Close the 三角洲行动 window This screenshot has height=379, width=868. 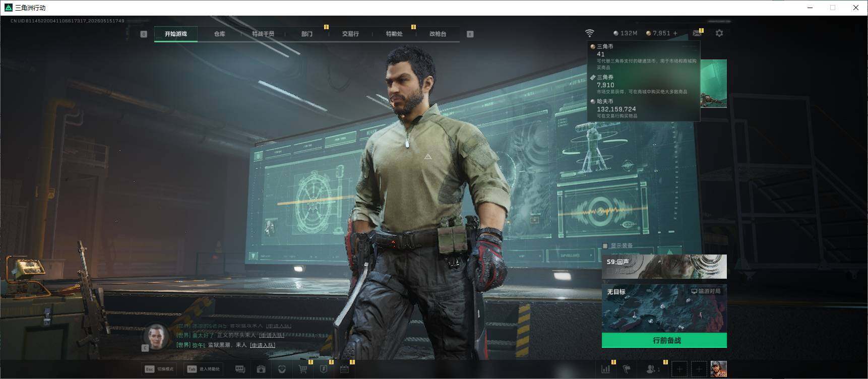pyautogui.click(x=856, y=8)
